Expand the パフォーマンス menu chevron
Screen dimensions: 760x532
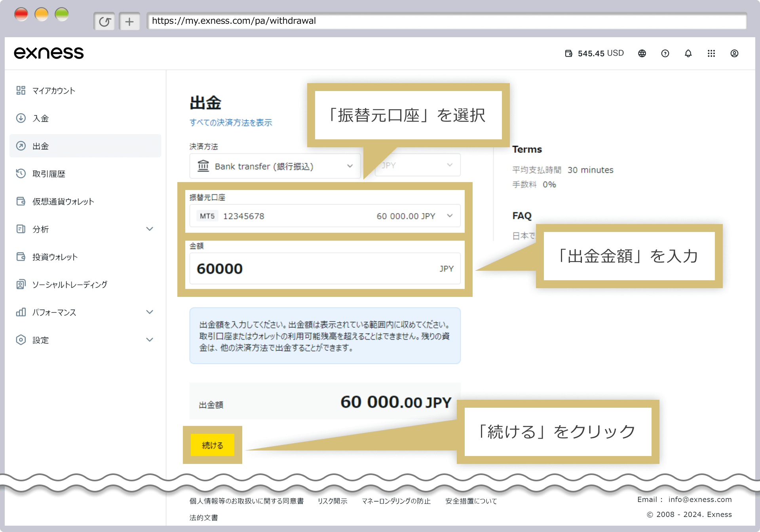(x=150, y=312)
